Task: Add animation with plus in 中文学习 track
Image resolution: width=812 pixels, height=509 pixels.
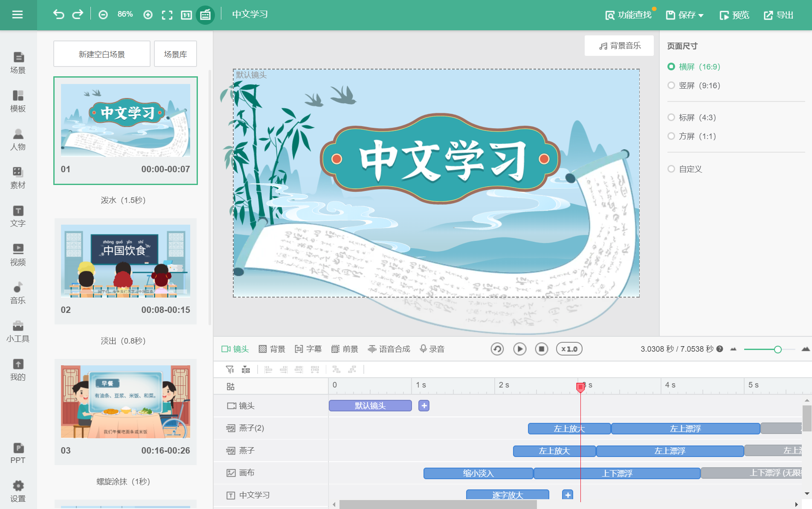Action: tap(568, 495)
